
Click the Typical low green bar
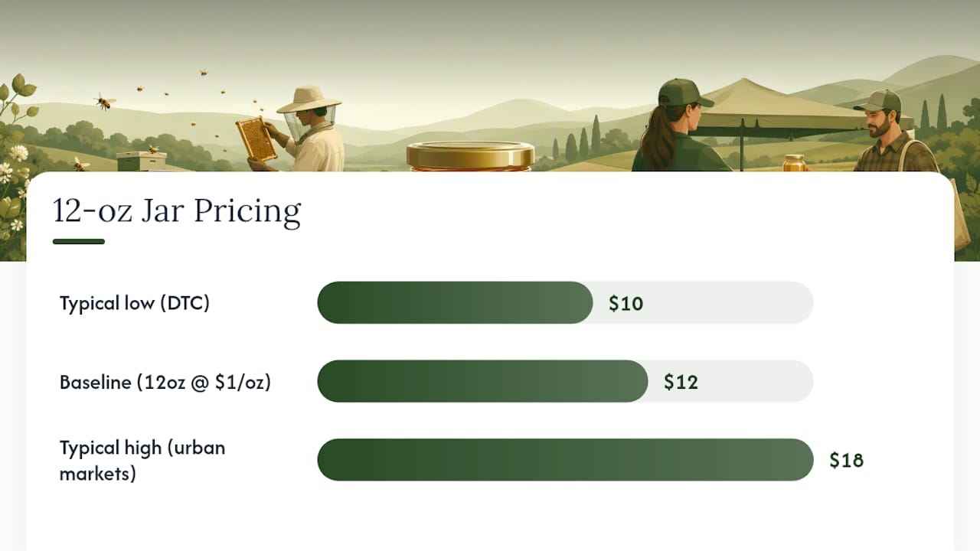point(455,302)
